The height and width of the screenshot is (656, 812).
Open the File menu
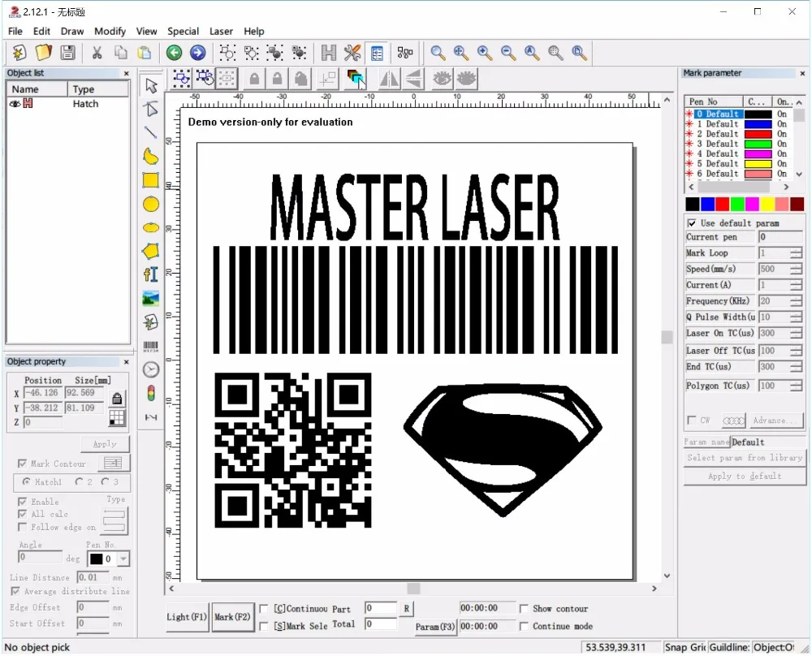point(15,31)
